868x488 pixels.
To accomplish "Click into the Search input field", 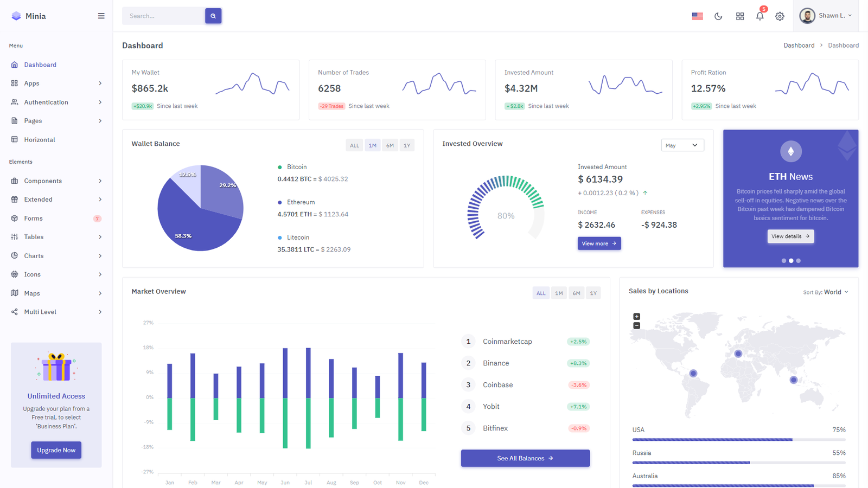I will [163, 16].
